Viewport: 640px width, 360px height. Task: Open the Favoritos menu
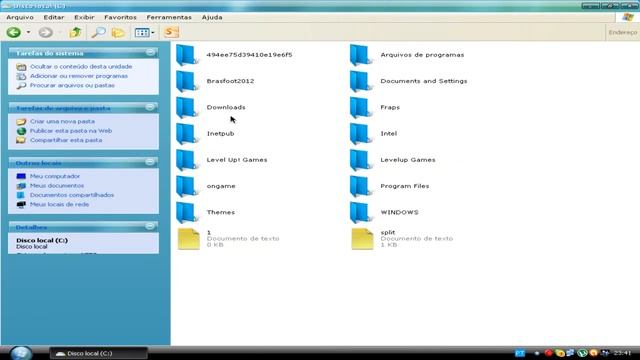[120, 17]
